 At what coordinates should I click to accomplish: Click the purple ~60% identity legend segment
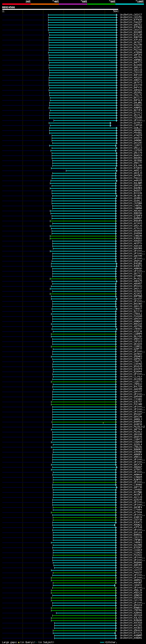(73, 4)
